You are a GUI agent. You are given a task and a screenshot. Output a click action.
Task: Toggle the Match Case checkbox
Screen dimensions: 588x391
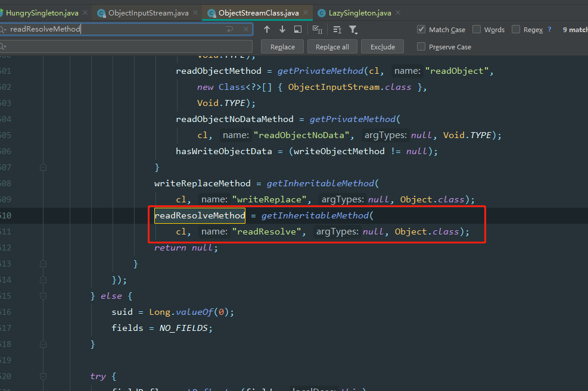click(421, 29)
